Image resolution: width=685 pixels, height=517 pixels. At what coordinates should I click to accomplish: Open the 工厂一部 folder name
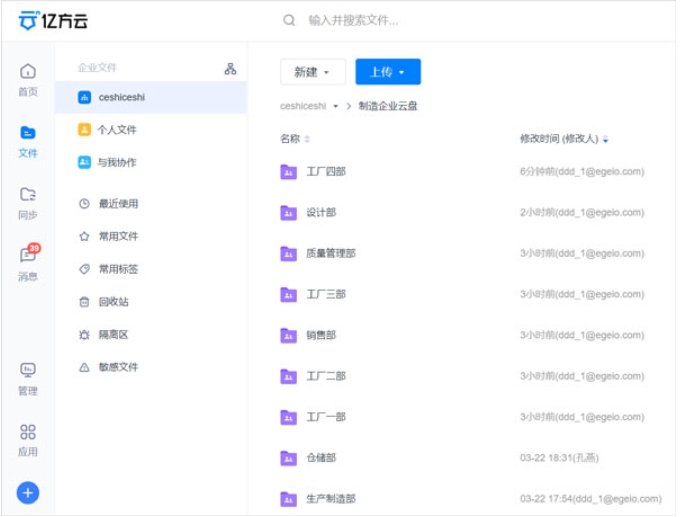pos(326,417)
